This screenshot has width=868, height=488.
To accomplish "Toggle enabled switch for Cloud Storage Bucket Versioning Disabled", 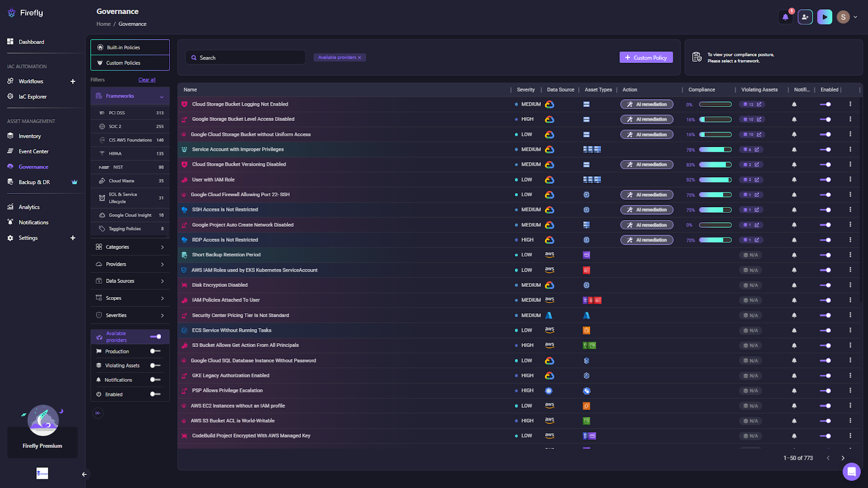I will (x=825, y=164).
